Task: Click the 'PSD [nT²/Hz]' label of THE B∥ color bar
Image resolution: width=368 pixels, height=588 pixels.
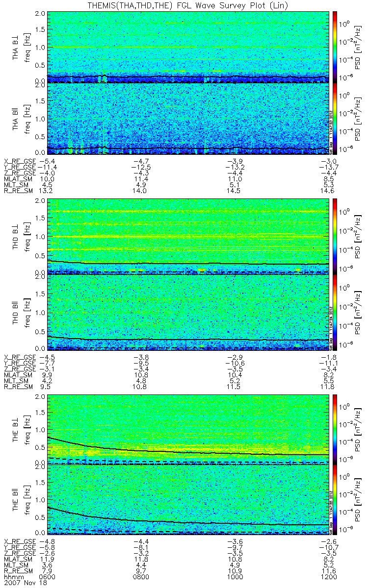Action: tap(358, 500)
